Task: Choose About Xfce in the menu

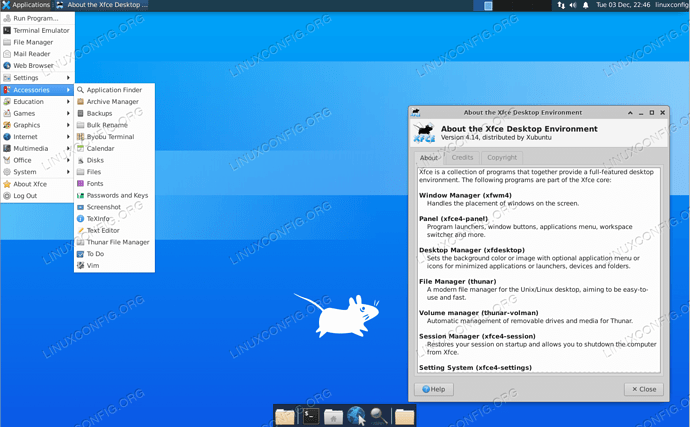Action: click(37, 184)
